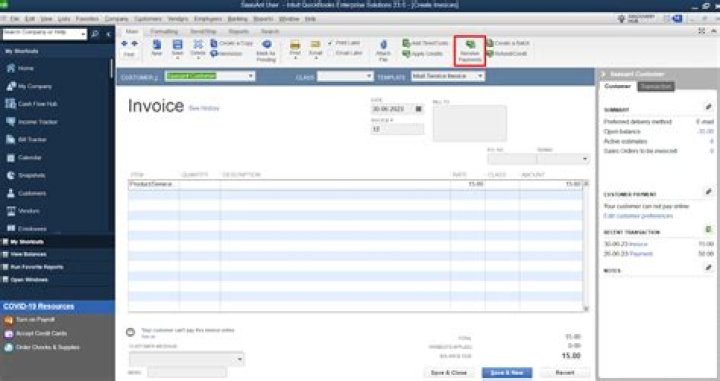Open the Template dropdown
Viewport: 720px width, 381px height.
pyautogui.click(x=480, y=76)
